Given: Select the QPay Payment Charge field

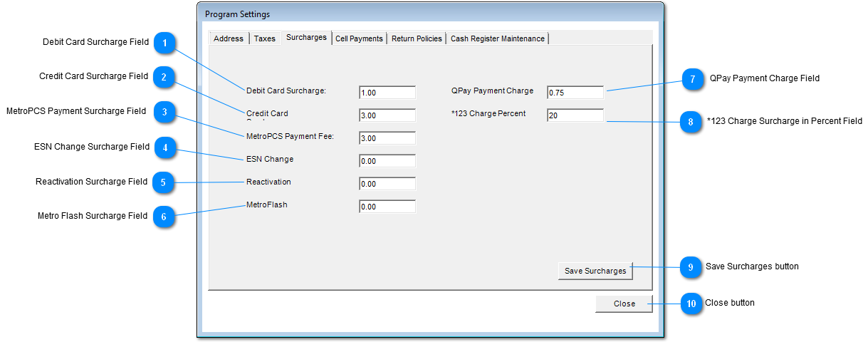Looking at the screenshot, I should 575,93.
